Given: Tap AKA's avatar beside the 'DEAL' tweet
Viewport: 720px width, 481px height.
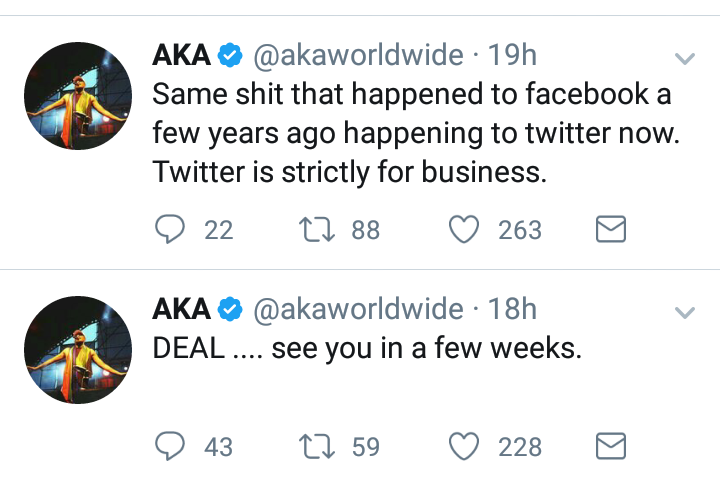Looking at the screenshot, I should (78, 349).
